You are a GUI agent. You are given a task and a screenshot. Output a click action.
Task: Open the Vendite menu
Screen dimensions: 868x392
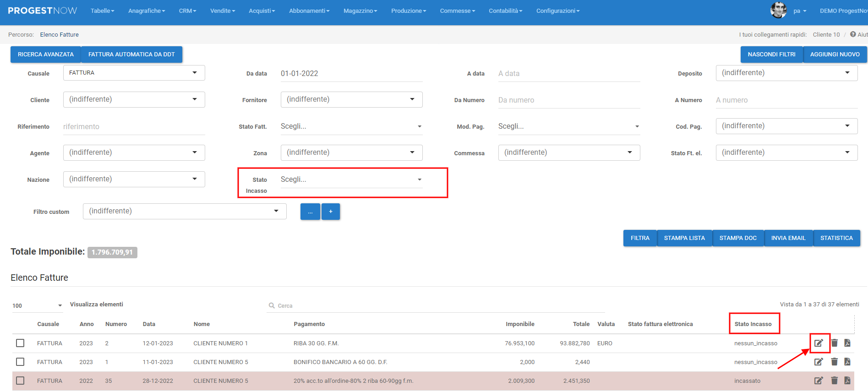[x=222, y=11]
